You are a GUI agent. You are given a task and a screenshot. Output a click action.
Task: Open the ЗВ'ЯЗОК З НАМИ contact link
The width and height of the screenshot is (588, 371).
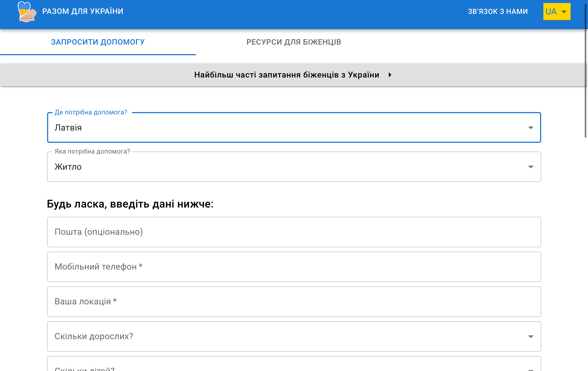pyautogui.click(x=498, y=11)
